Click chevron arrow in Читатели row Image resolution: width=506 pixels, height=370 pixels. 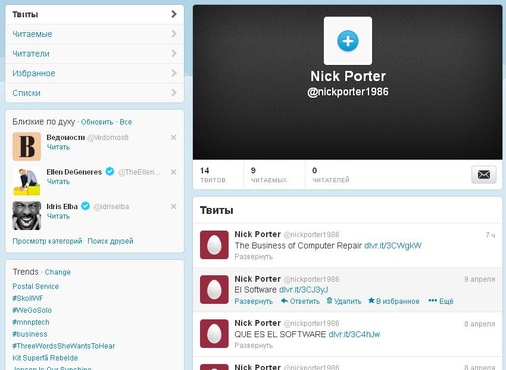pyautogui.click(x=174, y=53)
